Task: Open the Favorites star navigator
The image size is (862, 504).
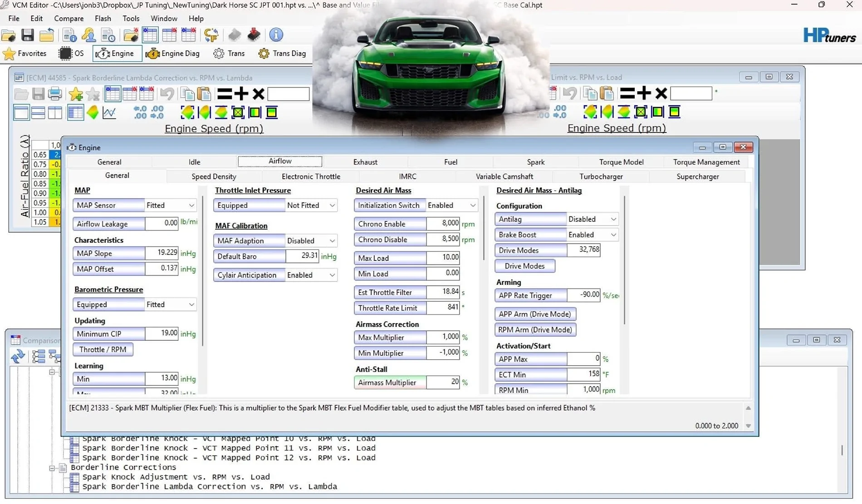Action: click(x=24, y=54)
